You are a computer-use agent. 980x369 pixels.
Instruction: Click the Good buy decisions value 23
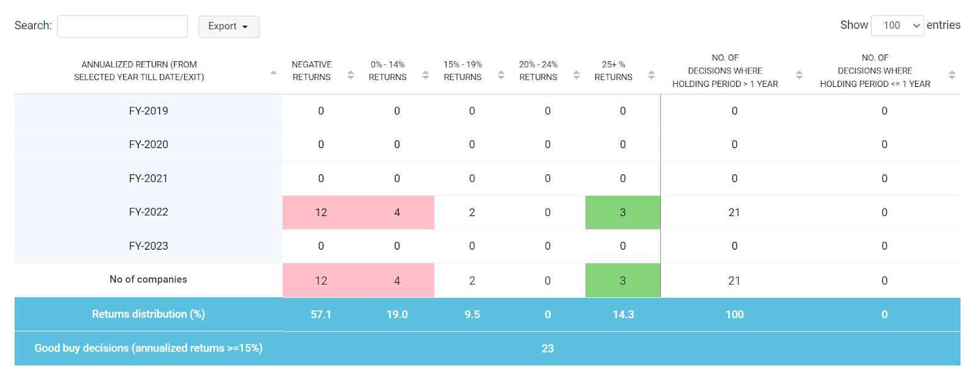click(548, 349)
